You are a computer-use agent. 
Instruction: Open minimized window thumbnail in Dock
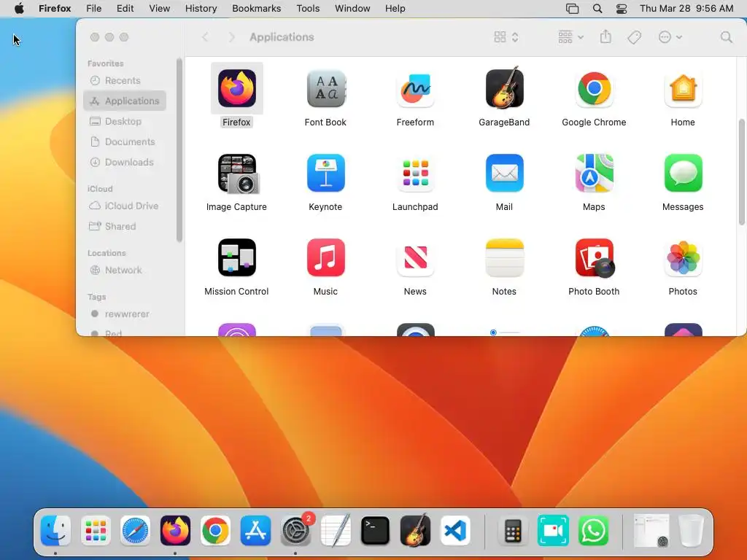coord(651,530)
